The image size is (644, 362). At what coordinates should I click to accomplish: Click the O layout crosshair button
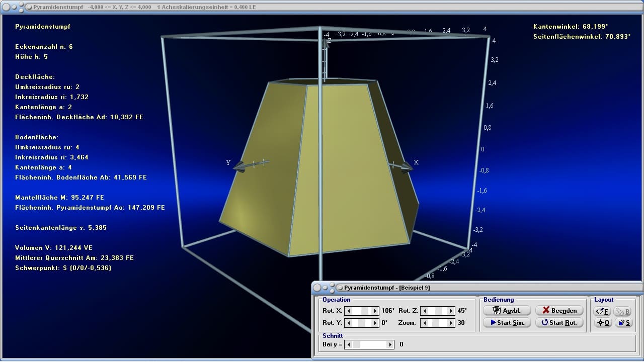(x=603, y=323)
